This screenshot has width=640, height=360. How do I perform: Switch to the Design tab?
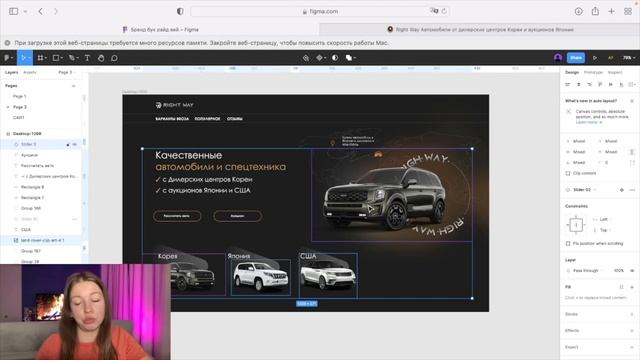point(572,72)
